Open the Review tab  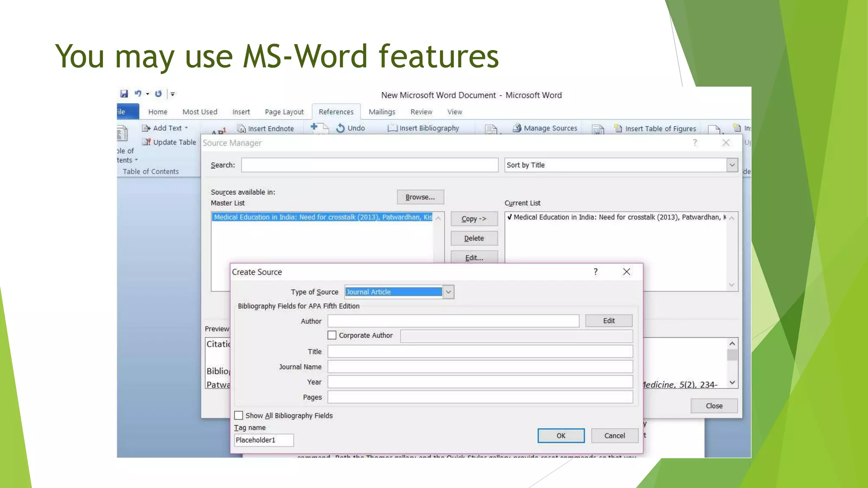[421, 112]
